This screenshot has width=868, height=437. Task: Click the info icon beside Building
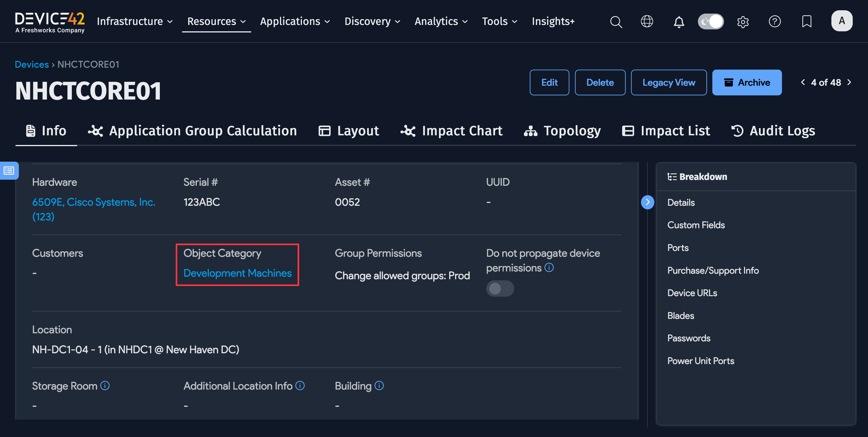tap(379, 386)
